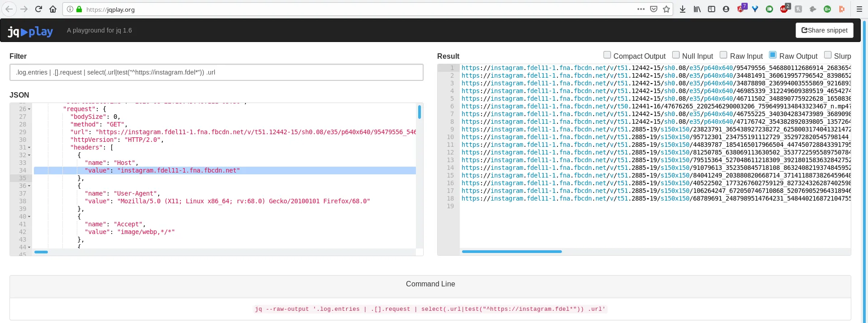This screenshot has width=868, height=323.
Task: Click JSON editor horizontal scrollbar thumb
Action: click(41, 252)
